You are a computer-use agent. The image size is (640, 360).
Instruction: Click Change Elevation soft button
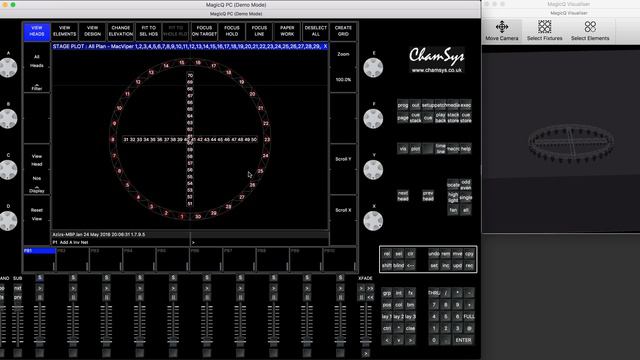pos(120,31)
